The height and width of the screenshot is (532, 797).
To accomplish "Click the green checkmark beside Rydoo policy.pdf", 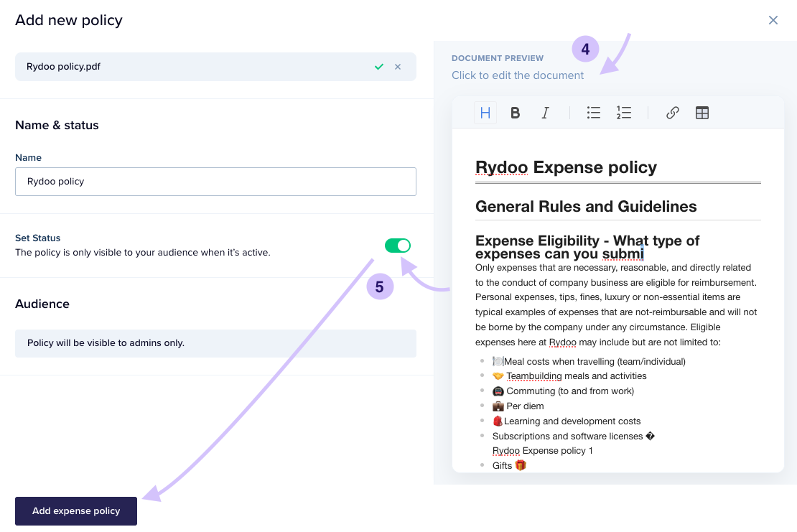I will [378, 67].
